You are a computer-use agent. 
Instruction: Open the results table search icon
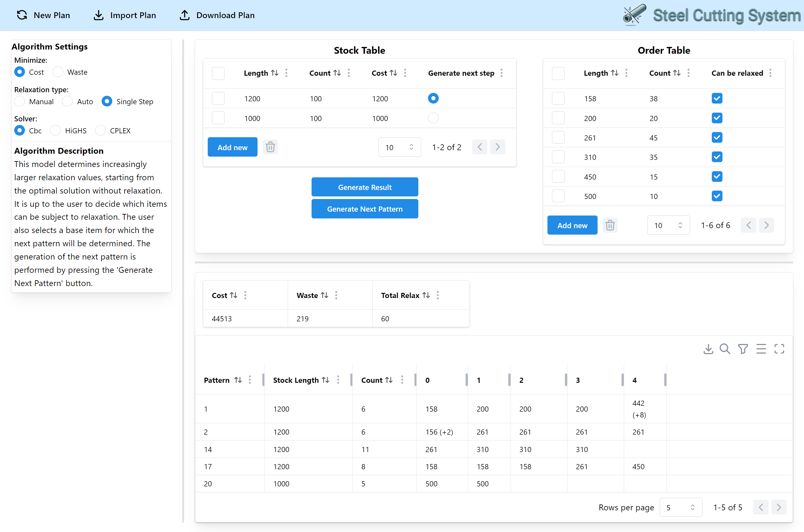point(725,349)
